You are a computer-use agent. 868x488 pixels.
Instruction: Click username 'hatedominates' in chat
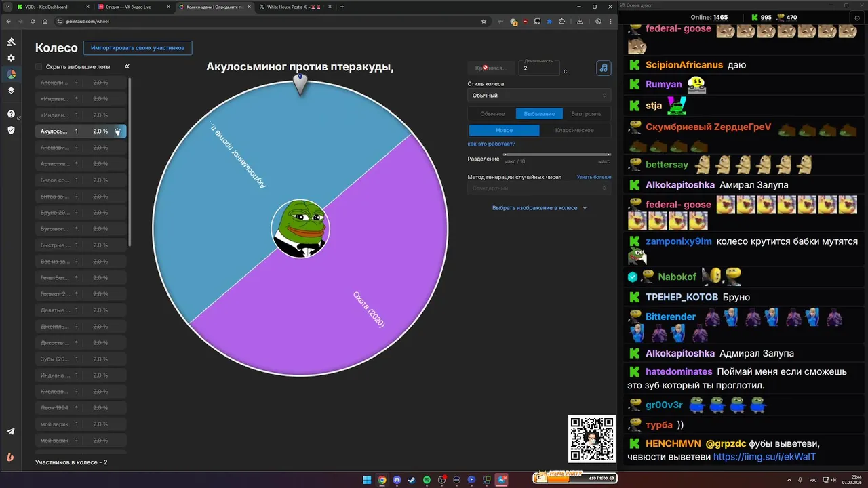click(x=679, y=371)
